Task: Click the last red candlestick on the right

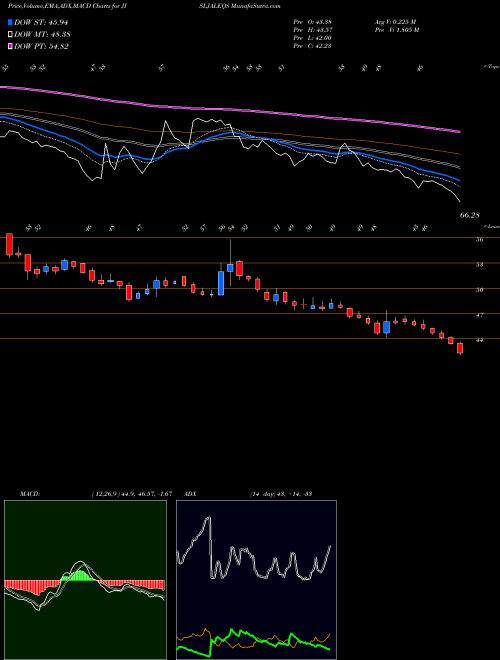Action: (x=460, y=348)
